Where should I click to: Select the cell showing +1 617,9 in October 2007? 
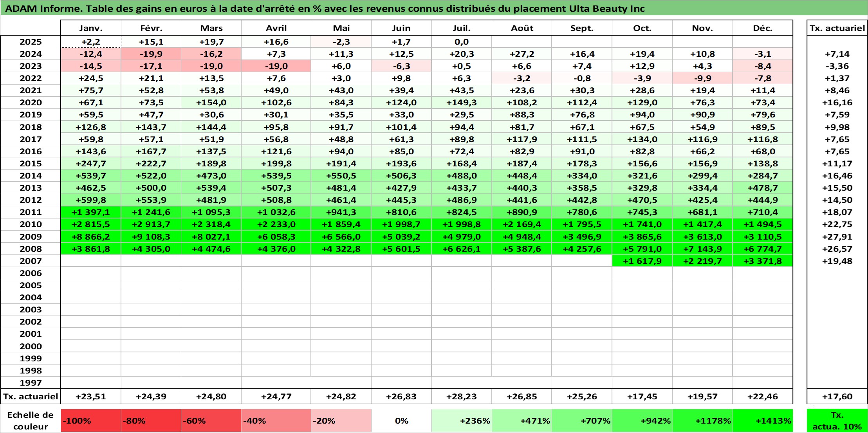pyautogui.click(x=642, y=261)
